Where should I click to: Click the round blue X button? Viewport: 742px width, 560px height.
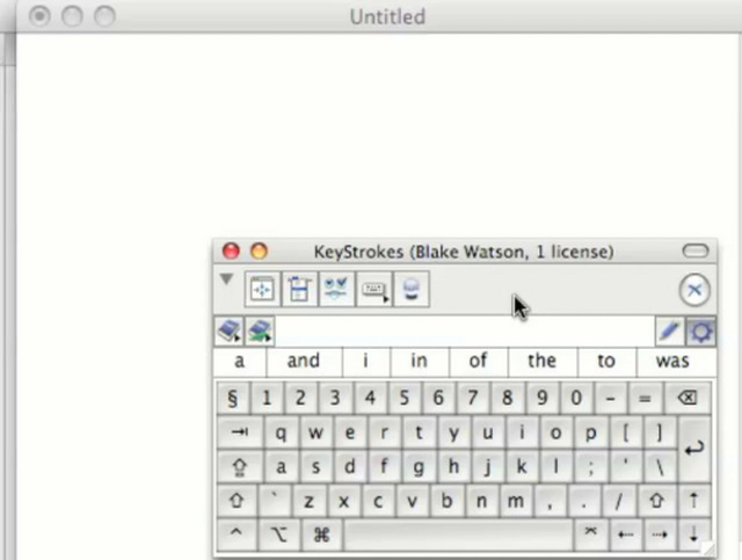coord(695,290)
